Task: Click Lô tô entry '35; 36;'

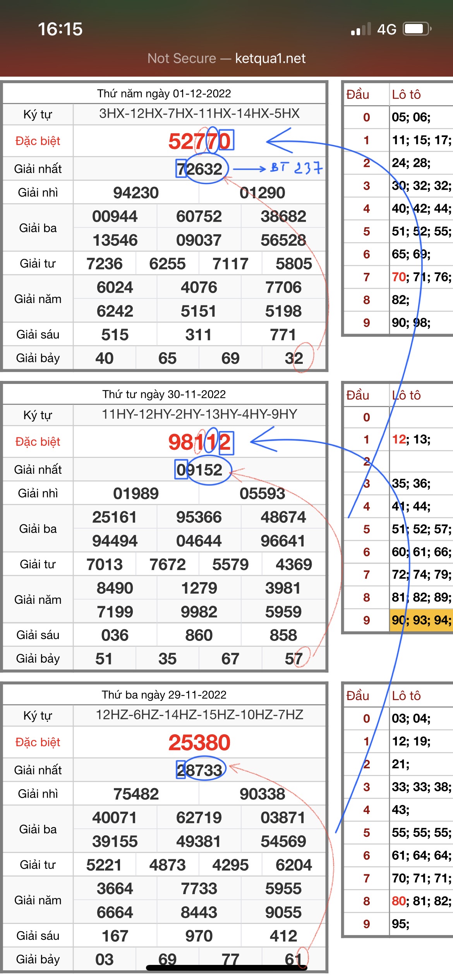Action: pos(411,483)
